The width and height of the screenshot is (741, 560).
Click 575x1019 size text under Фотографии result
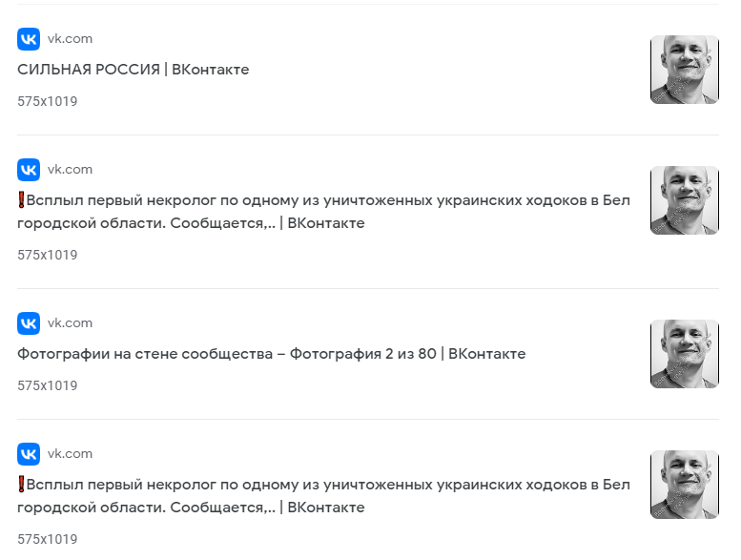(x=48, y=385)
